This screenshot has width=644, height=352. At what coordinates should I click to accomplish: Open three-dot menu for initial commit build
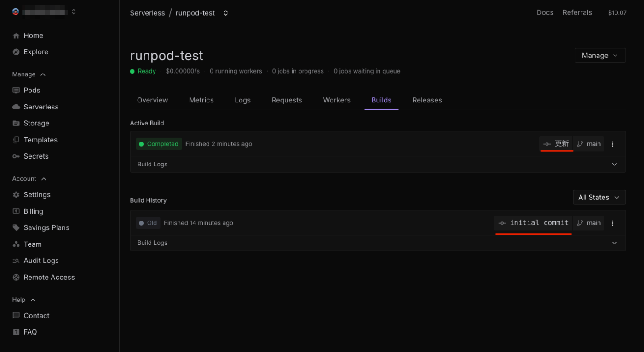[612, 223]
